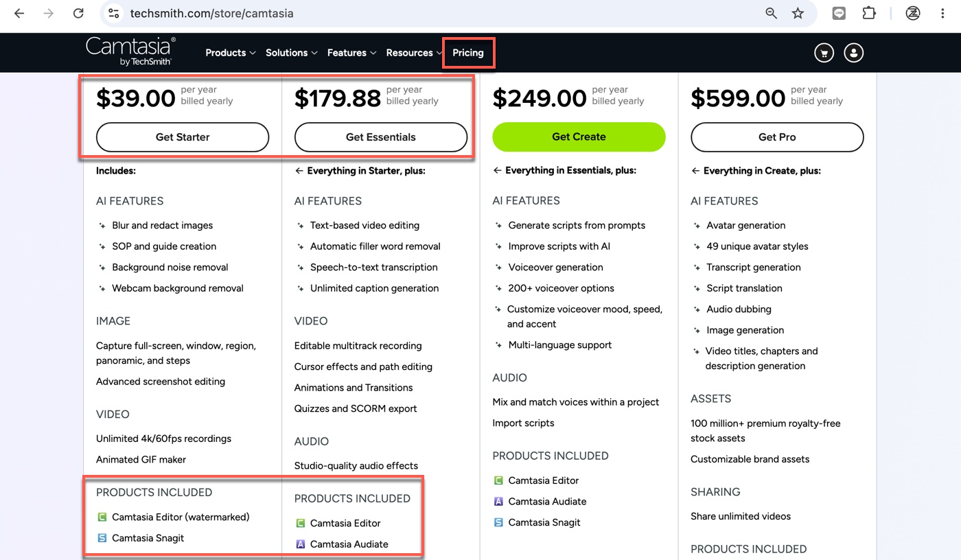Click the Camtasia Editor (watermarked) product icon
The width and height of the screenshot is (961, 560).
pyautogui.click(x=102, y=517)
